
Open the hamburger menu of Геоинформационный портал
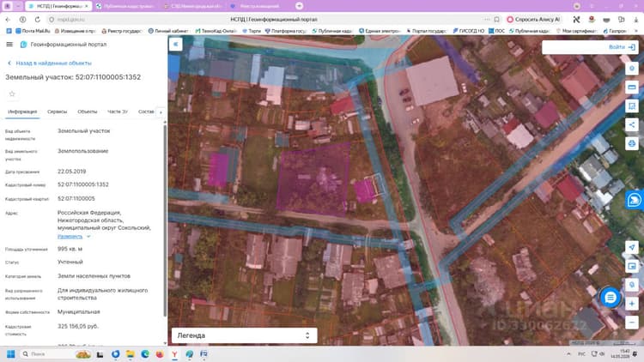click(x=9, y=45)
